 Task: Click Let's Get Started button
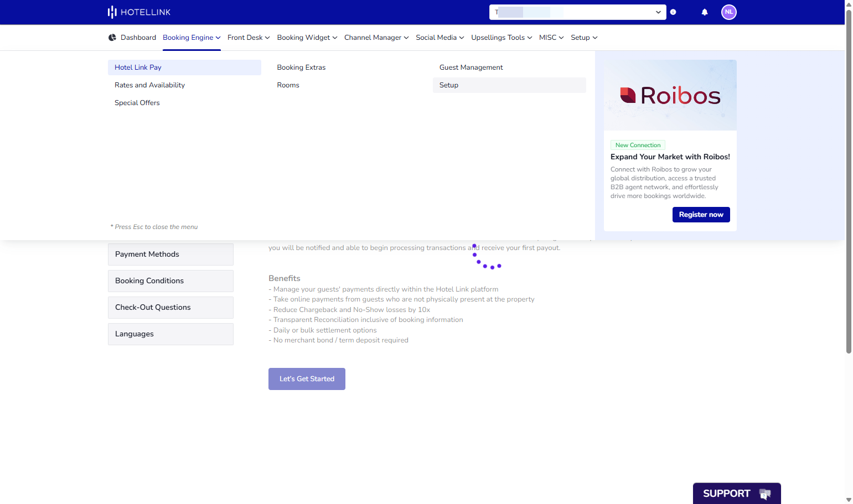point(307,379)
